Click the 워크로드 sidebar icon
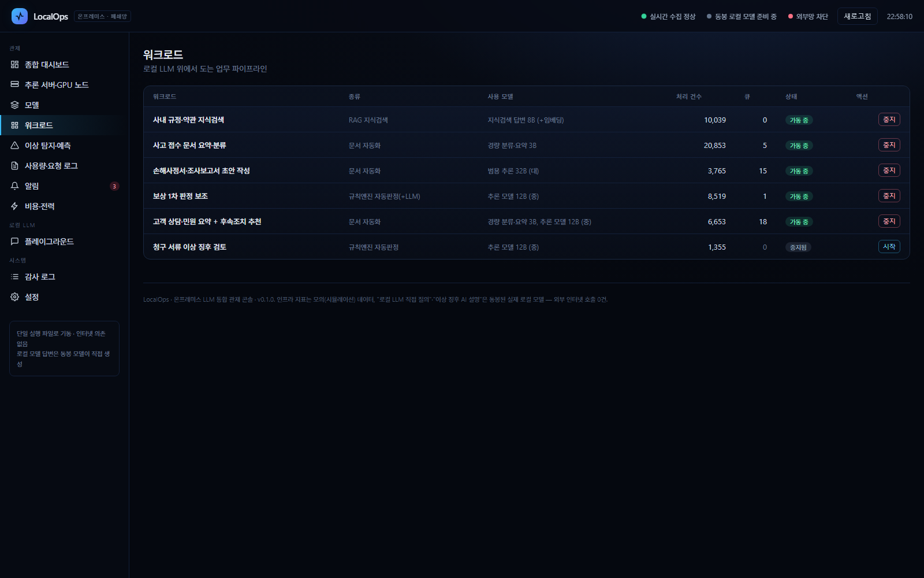Image resolution: width=924 pixels, height=578 pixels. pos(15,125)
